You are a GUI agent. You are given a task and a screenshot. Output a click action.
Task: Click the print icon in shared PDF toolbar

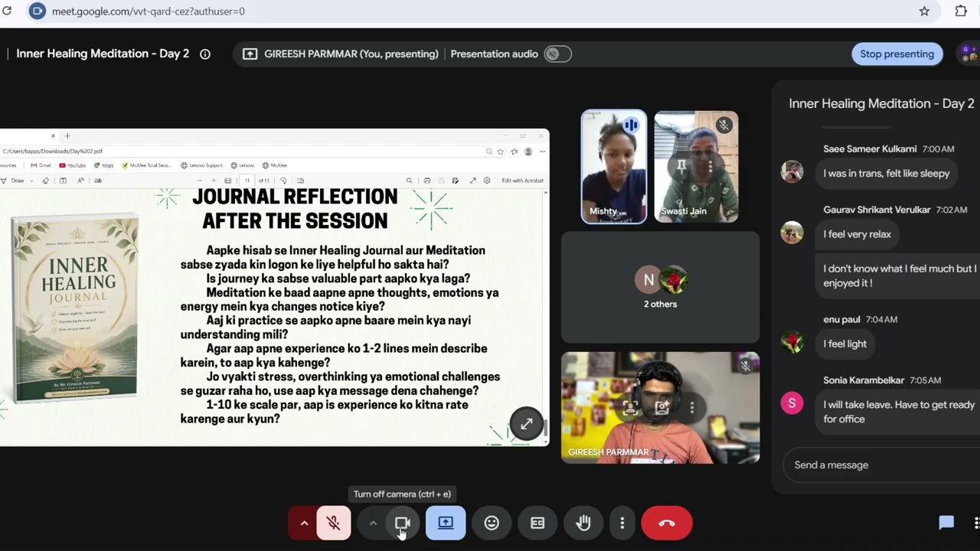pos(427,181)
